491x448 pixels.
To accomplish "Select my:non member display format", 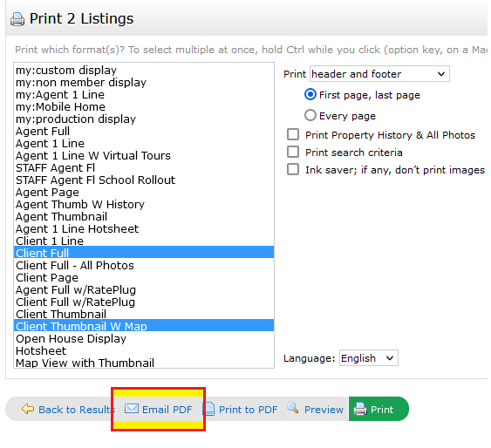I will tap(144, 82).
